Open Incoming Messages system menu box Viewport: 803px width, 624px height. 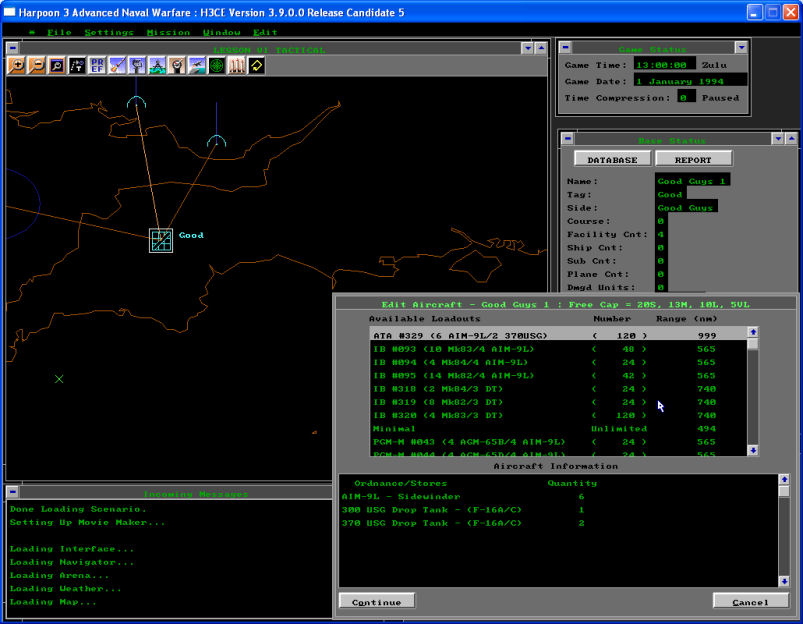coord(13,492)
